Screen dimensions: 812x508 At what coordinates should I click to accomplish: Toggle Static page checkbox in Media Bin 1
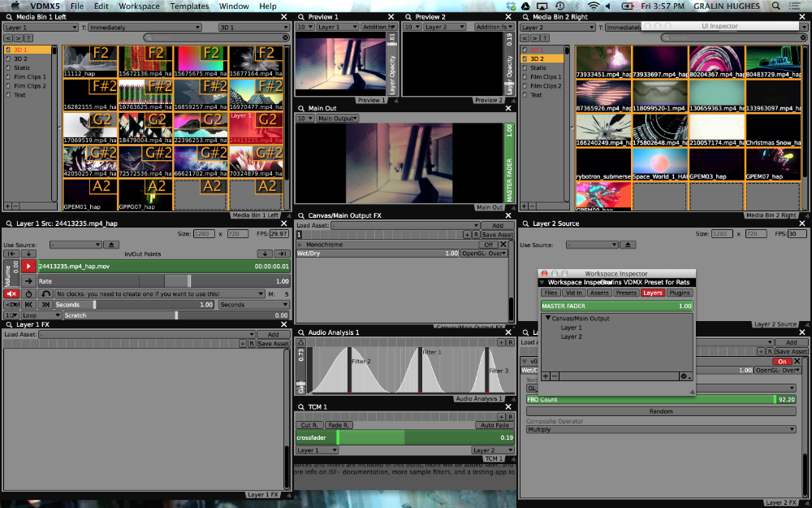[x=8, y=68]
